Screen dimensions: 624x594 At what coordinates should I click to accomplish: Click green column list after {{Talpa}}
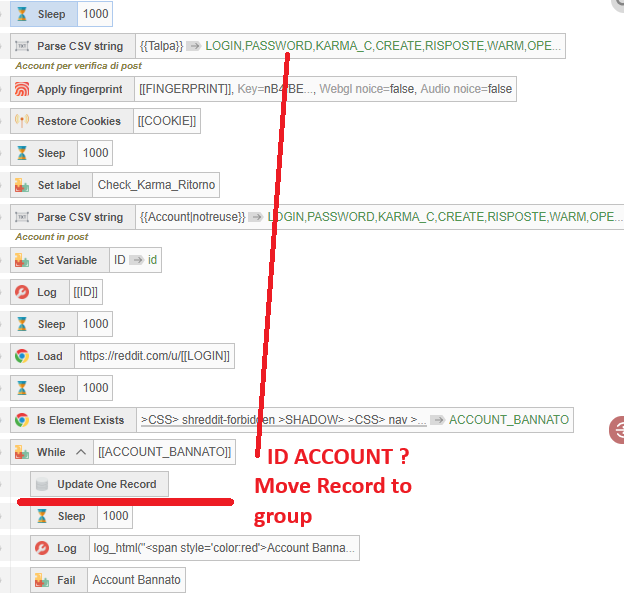point(382,46)
